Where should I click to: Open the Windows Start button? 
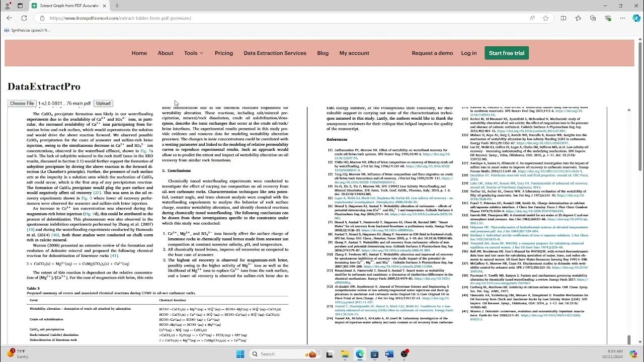coord(240,354)
